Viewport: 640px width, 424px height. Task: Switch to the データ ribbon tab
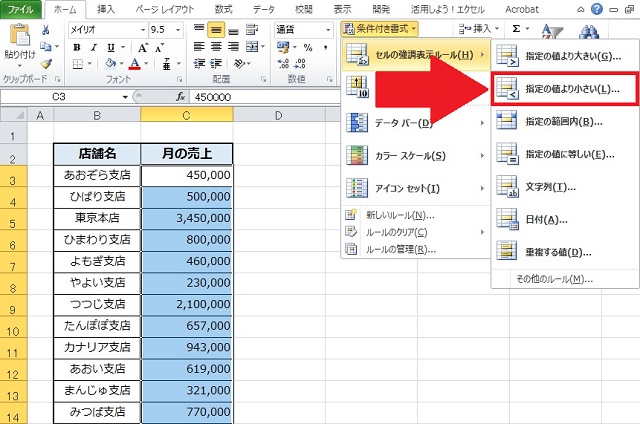pos(264,9)
